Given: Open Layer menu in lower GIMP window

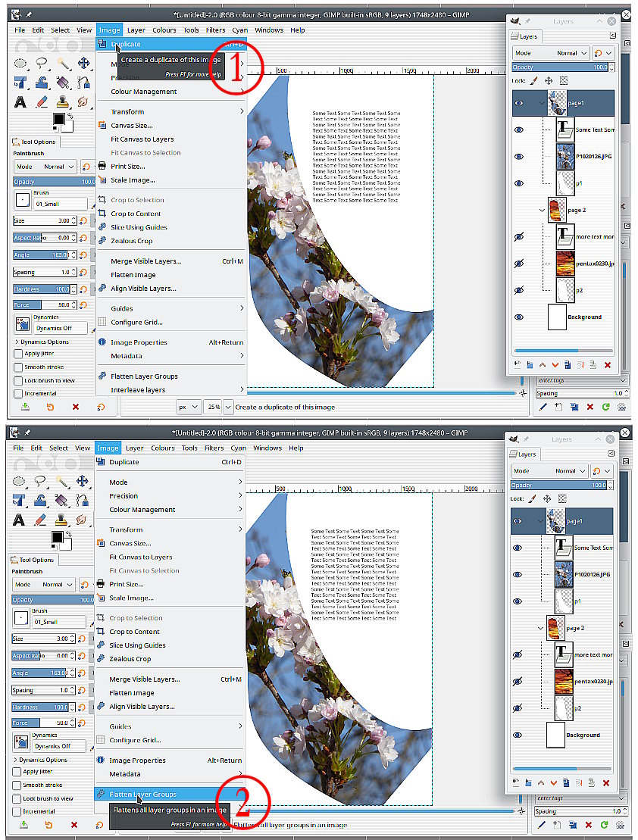Looking at the screenshot, I should click(x=134, y=448).
